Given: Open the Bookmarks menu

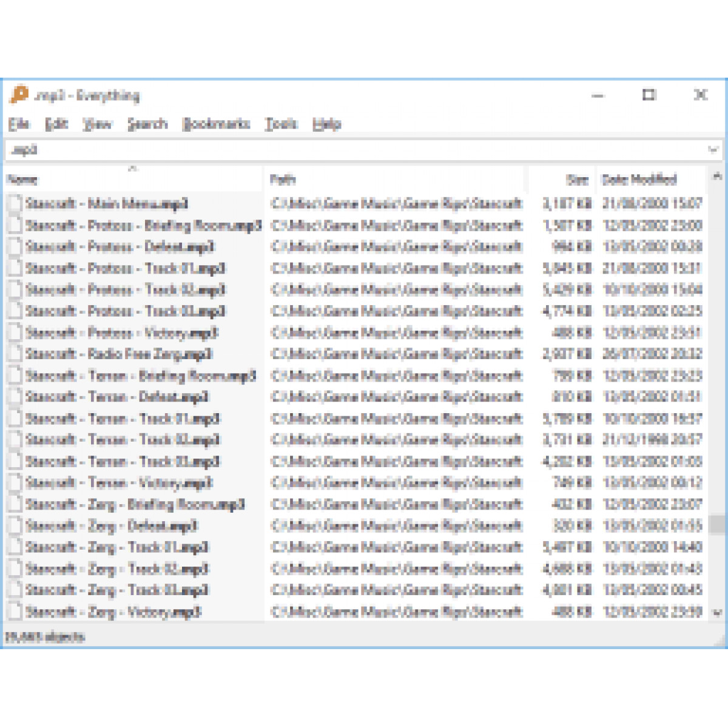Looking at the screenshot, I should click(x=216, y=124).
